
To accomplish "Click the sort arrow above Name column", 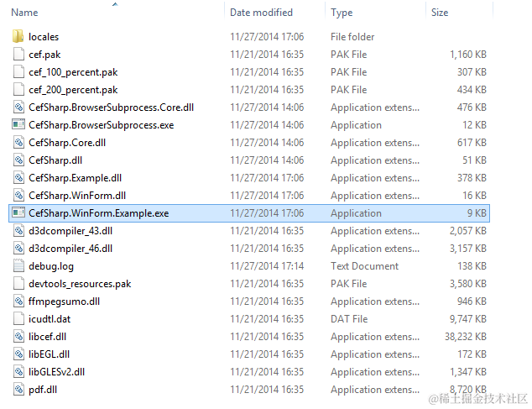I will 115,4.
